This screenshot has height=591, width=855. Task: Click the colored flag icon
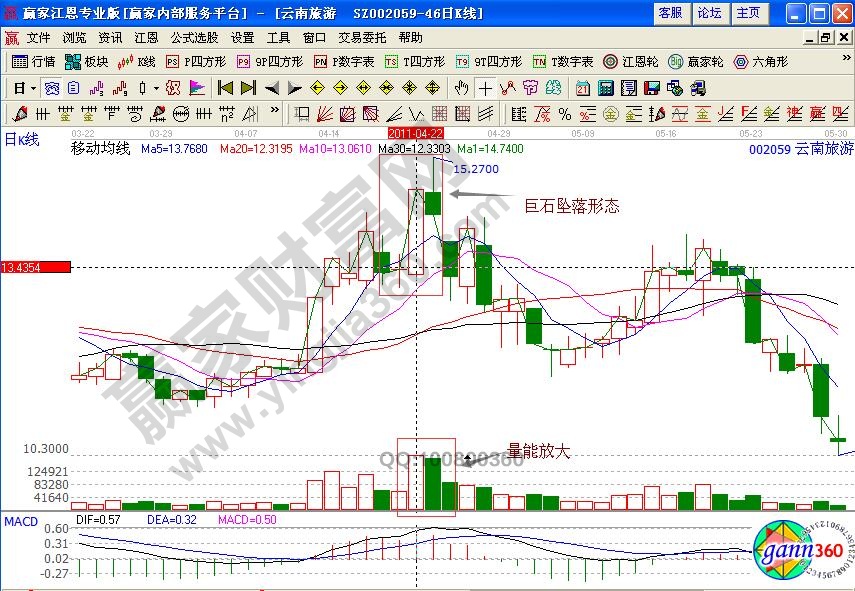[x=197, y=88]
